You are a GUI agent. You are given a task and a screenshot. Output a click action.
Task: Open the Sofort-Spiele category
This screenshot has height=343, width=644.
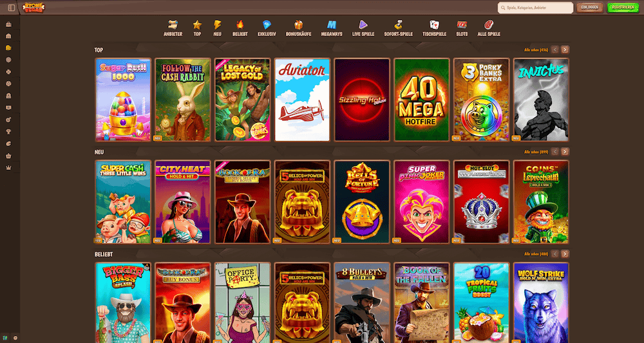coord(399,28)
